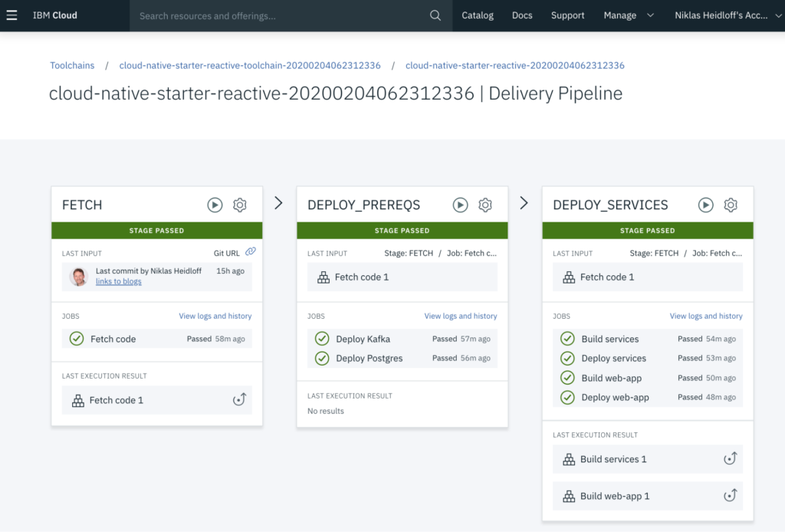Image resolution: width=785 pixels, height=532 pixels.
Task: Click 'Passed 58m ago' status text
Action: click(215, 339)
